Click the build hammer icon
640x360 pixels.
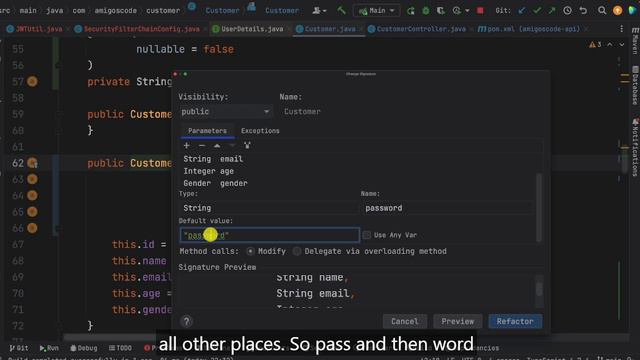tap(341, 10)
